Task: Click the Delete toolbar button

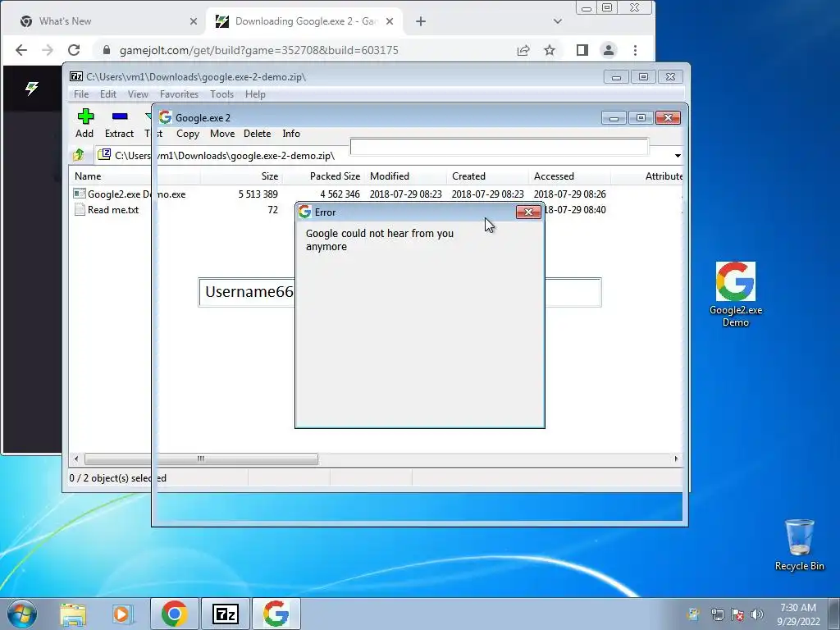Action: (257, 134)
